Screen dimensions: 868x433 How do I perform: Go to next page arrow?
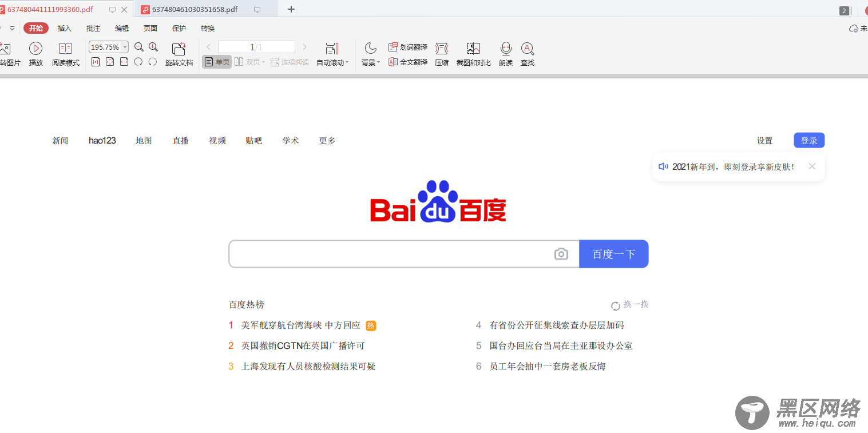304,47
